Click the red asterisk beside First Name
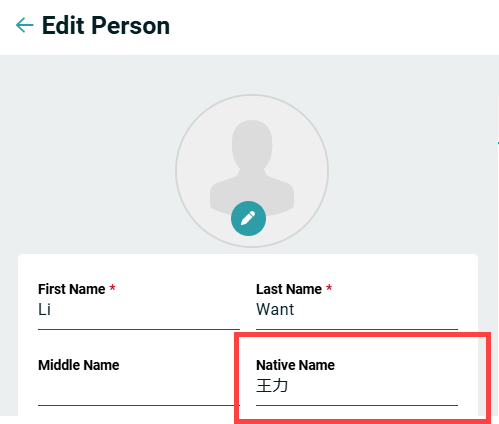Image resolution: width=499 pixels, height=424 pixels. [x=113, y=287]
